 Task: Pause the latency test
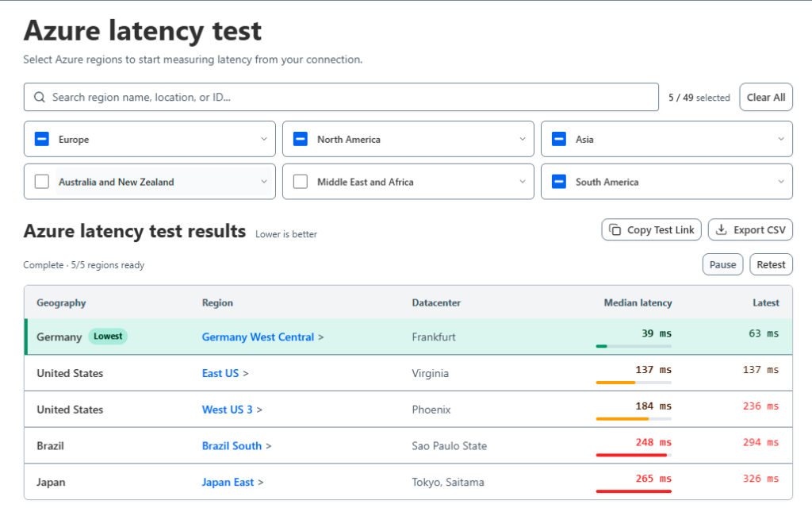tap(722, 264)
